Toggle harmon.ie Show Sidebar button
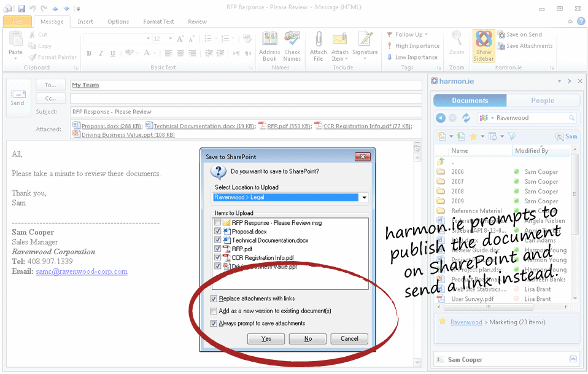Screen dimensions: 588x374 [x=484, y=46]
